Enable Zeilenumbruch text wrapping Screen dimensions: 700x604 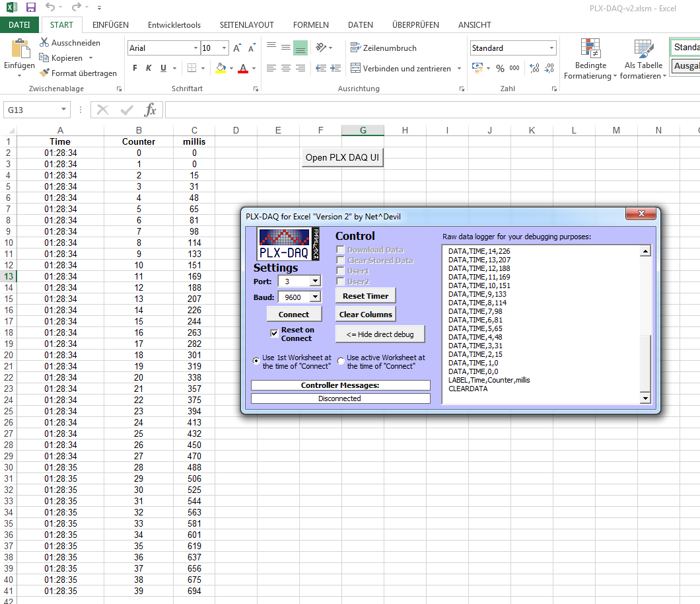(x=384, y=48)
